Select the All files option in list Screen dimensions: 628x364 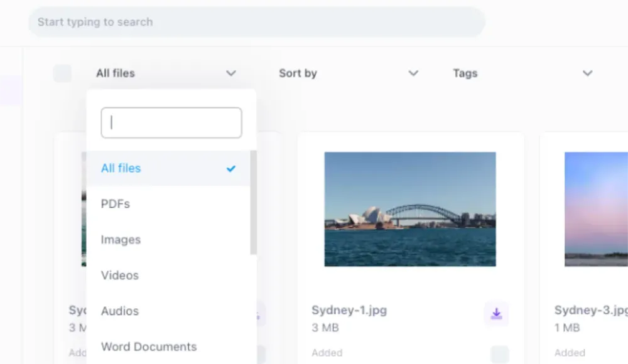tap(168, 168)
